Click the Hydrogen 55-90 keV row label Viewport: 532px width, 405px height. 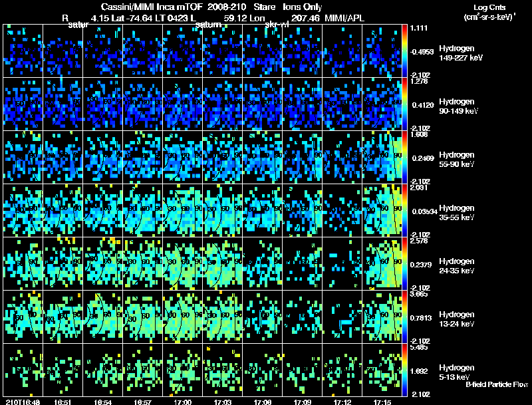click(x=457, y=160)
